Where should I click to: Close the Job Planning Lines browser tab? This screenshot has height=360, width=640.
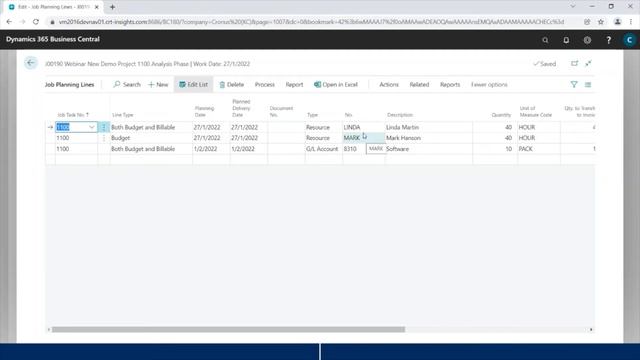97,7
